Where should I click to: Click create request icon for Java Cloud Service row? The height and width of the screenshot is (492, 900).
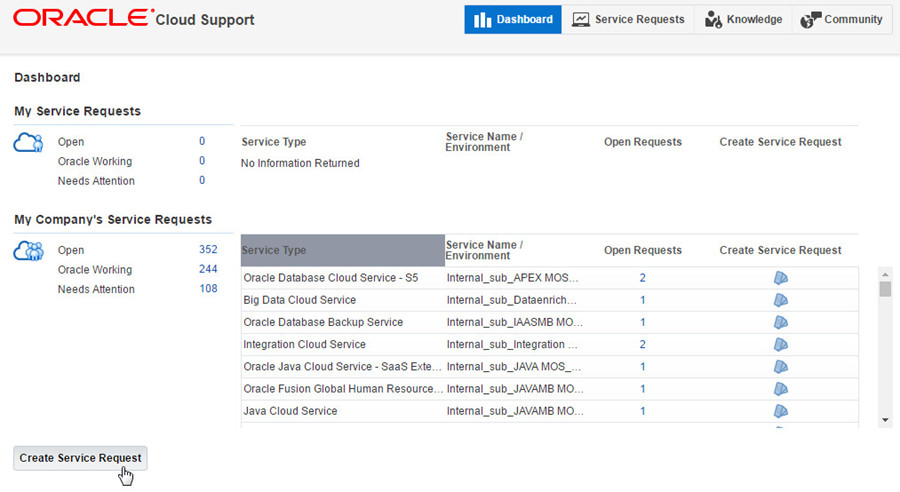coord(781,411)
